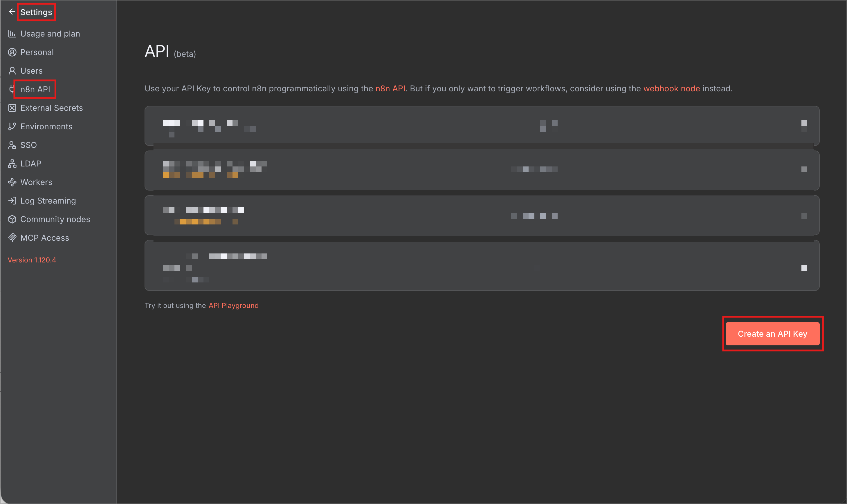Click the LDAP network icon
The image size is (847, 504).
(x=12, y=164)
